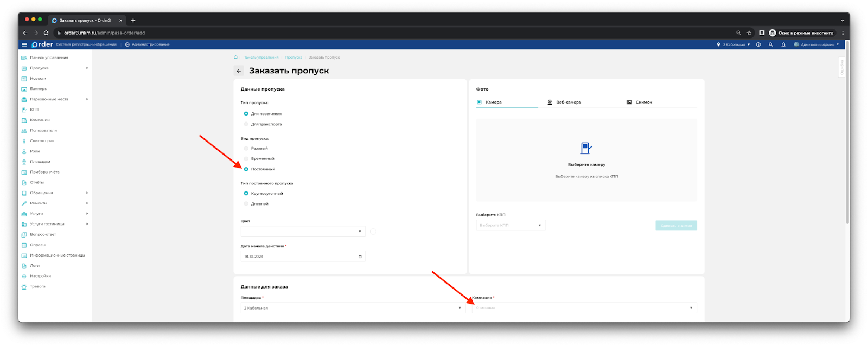Open search via the header magnifier icon
The width and height of the screenshot is (868, 346).
click(770, 44)
